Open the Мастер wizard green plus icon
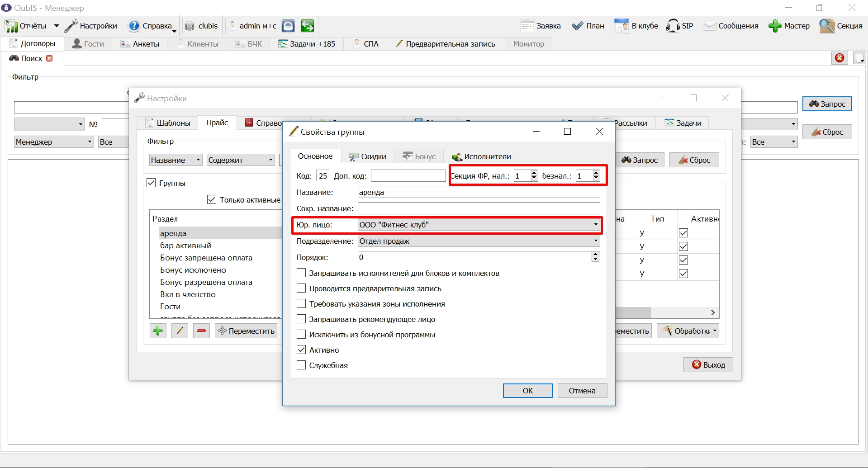 775,26
